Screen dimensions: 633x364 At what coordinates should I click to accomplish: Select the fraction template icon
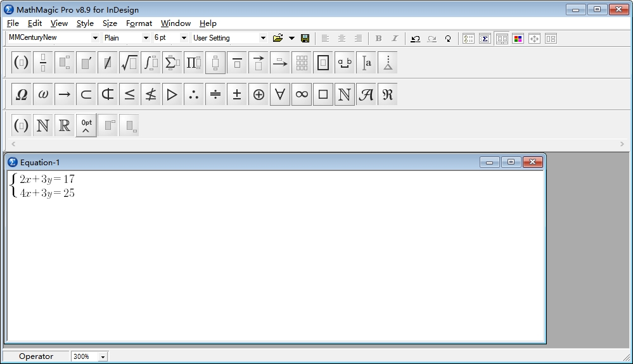(43, 63)
